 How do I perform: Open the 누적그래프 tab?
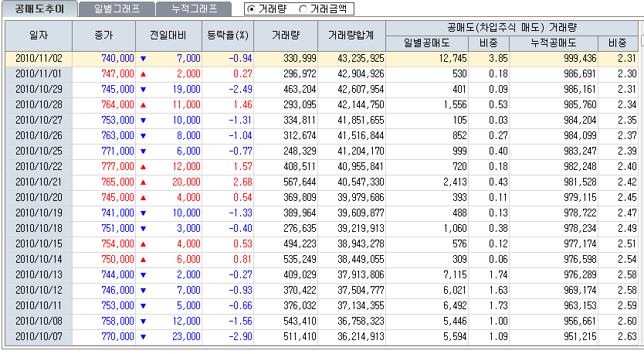pos(193,9)
